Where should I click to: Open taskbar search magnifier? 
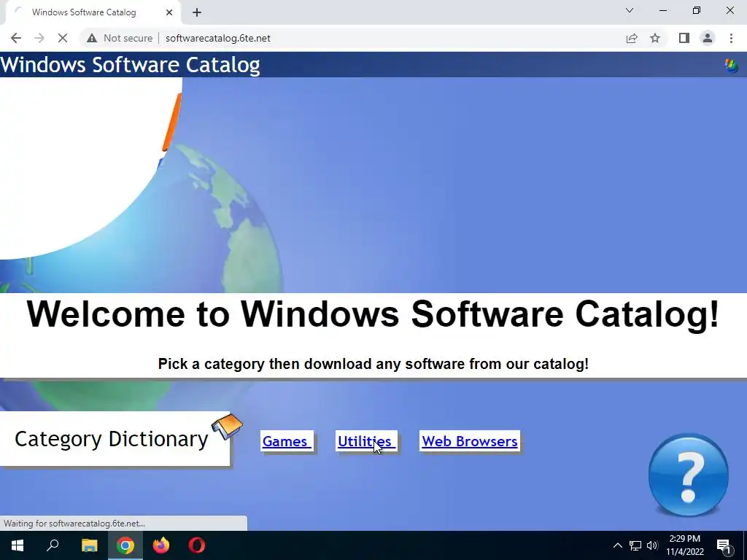coord(53,545)
